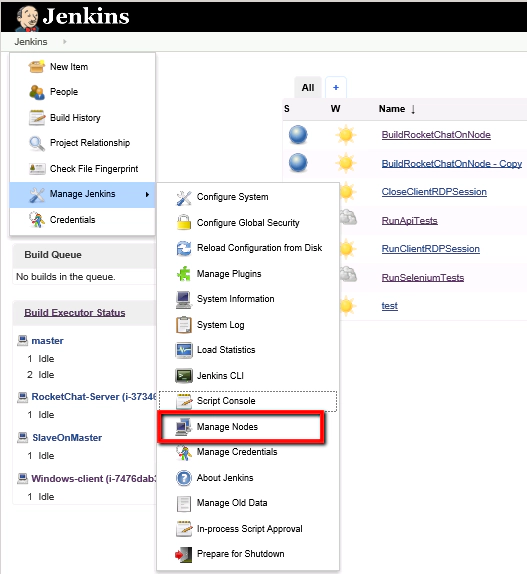527x574 pixels.
Task: Click the Manage Credentials keys icon
Action: [x=184, y=452]
